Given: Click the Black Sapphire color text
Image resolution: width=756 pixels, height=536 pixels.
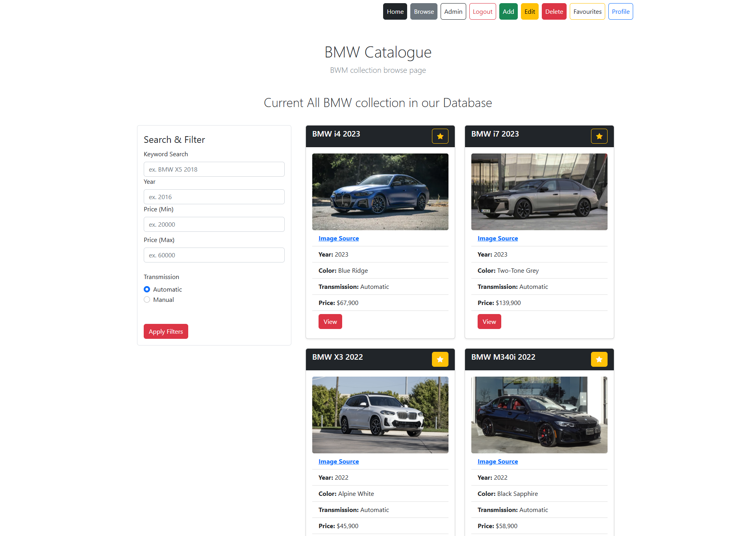Looking at the screenshot, I should pyautogui.click(x=517, y=494).
